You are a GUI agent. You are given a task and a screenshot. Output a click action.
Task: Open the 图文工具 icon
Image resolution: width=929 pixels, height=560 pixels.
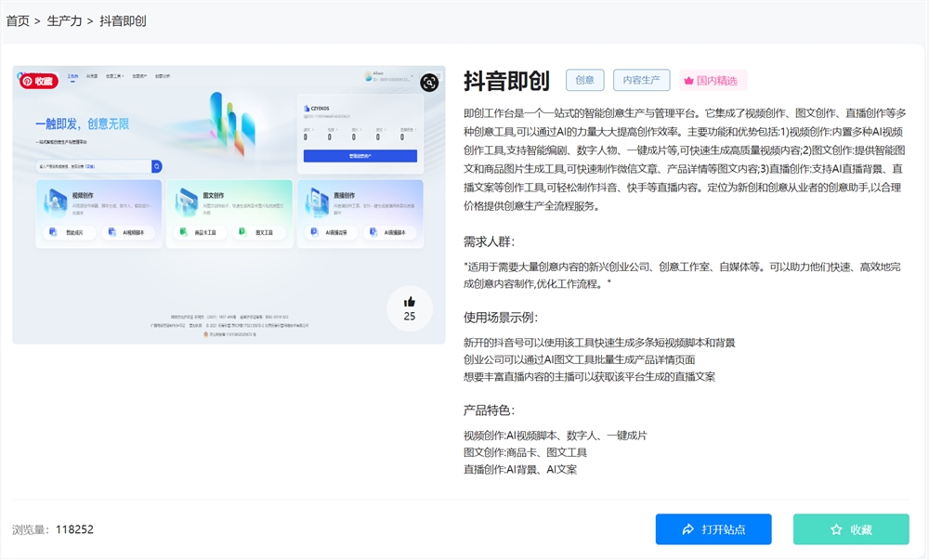(x=241, y=230)
